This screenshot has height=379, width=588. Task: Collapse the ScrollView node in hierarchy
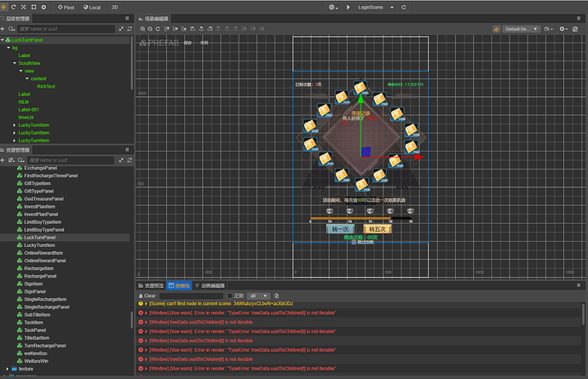point(14,62)
